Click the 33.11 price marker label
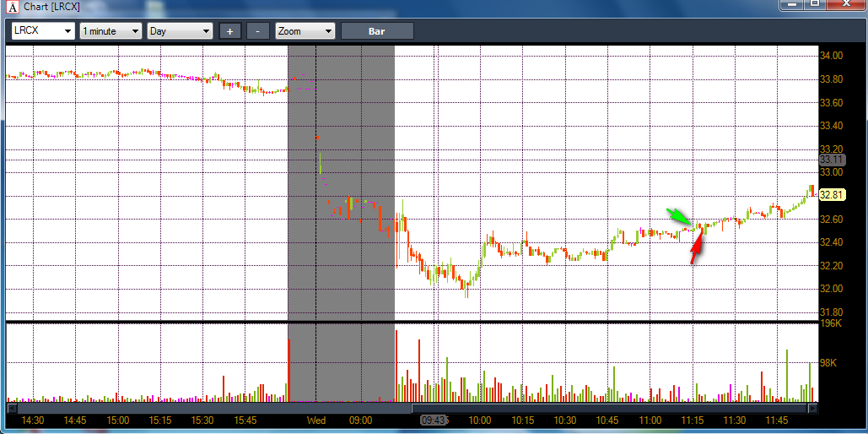This screenshot has width=868, height=434. (832, 160)
